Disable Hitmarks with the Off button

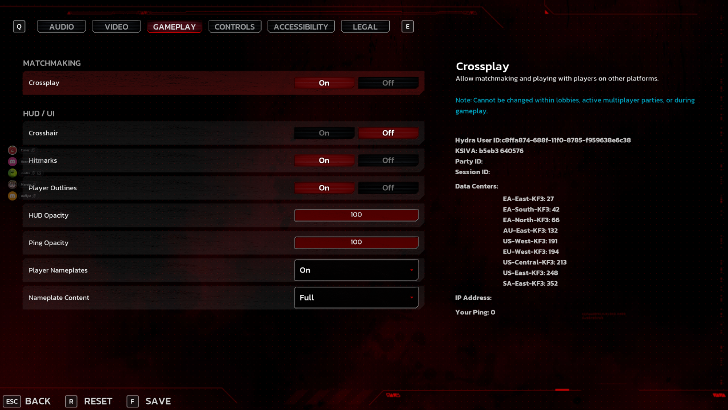[x=388, y=161]
